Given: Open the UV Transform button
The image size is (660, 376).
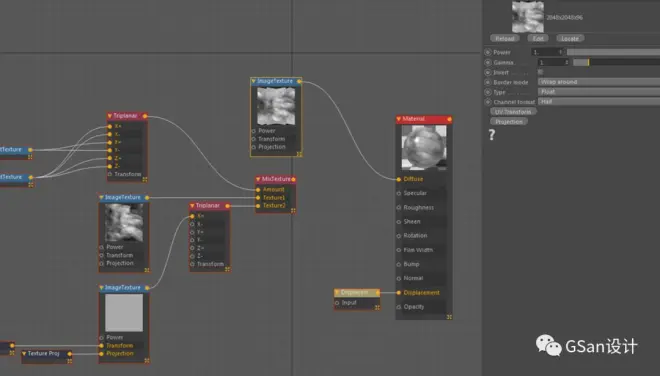Looking at the screenshot, I should pos(513,112).
